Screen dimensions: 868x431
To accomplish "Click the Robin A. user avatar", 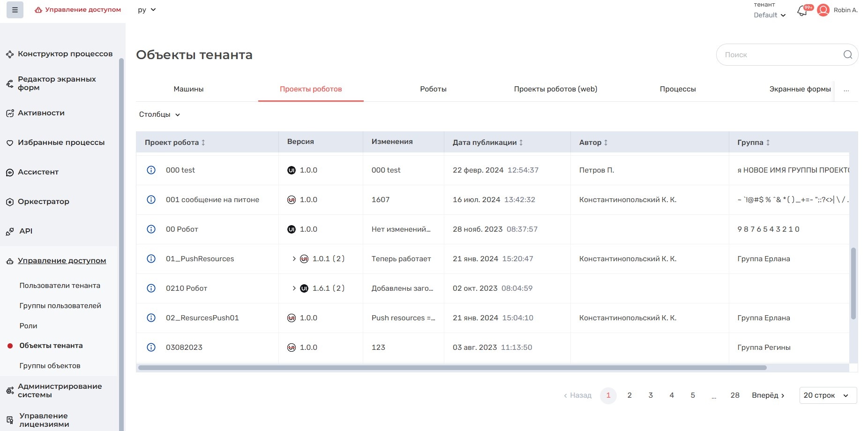I will pyautogui.click(x=823, y=10).
